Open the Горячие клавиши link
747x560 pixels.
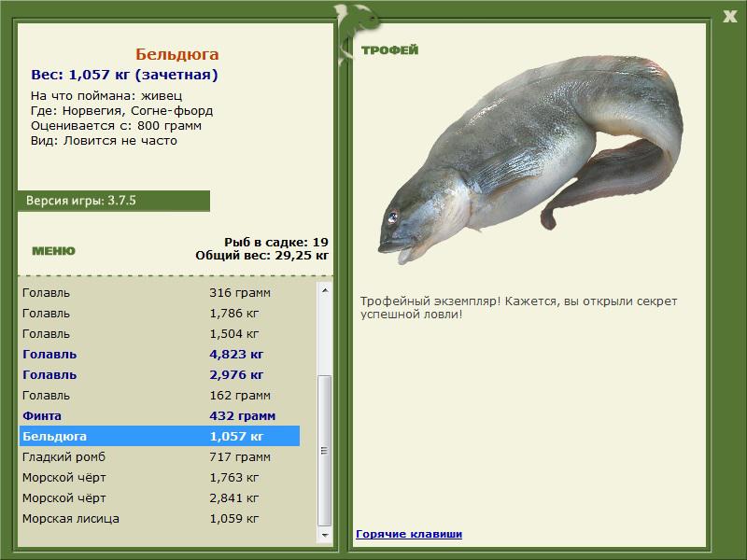[409, 534]
